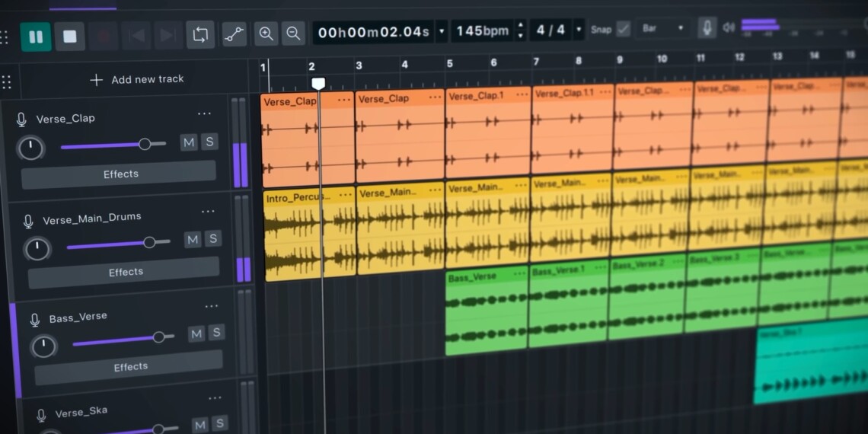The width and height of the screenshot is (868, 434).
Task: Enable the Snap checkbox
Action: click(x=624, y=29)
